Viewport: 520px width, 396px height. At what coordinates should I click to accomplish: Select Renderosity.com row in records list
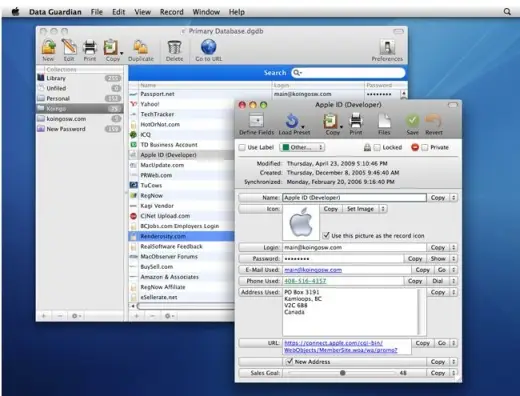tap(182, 236)
